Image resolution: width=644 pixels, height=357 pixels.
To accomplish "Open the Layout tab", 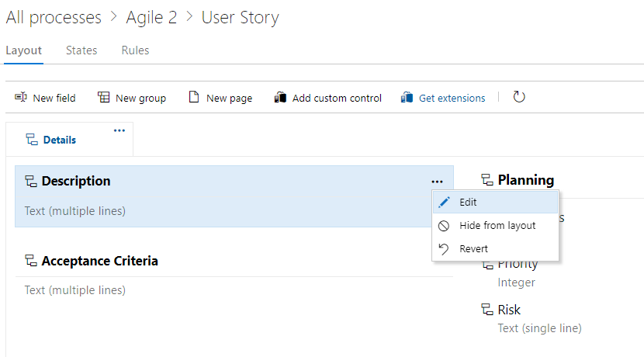I will coord(23,50).
